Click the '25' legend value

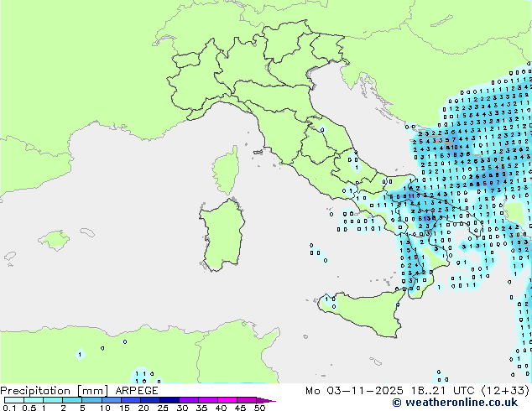pos(163,408)
